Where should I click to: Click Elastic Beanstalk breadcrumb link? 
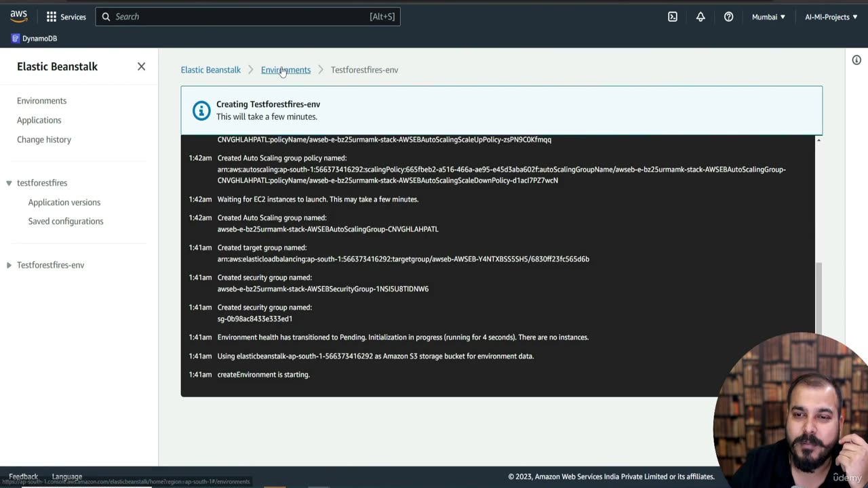point(210,70)
